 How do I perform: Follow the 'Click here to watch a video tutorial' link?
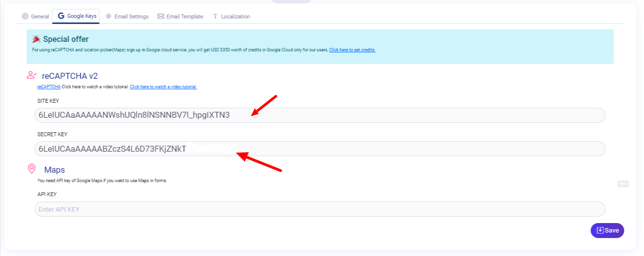coord(163,87)
